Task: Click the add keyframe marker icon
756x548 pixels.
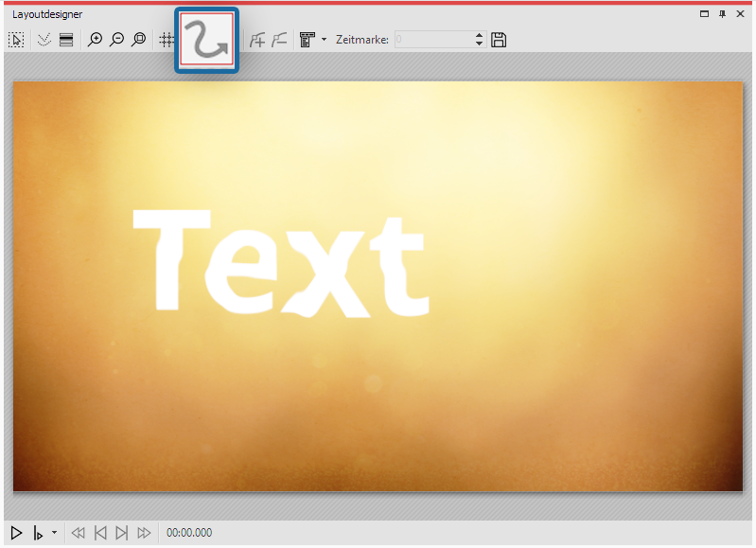Action: point(256,40)
